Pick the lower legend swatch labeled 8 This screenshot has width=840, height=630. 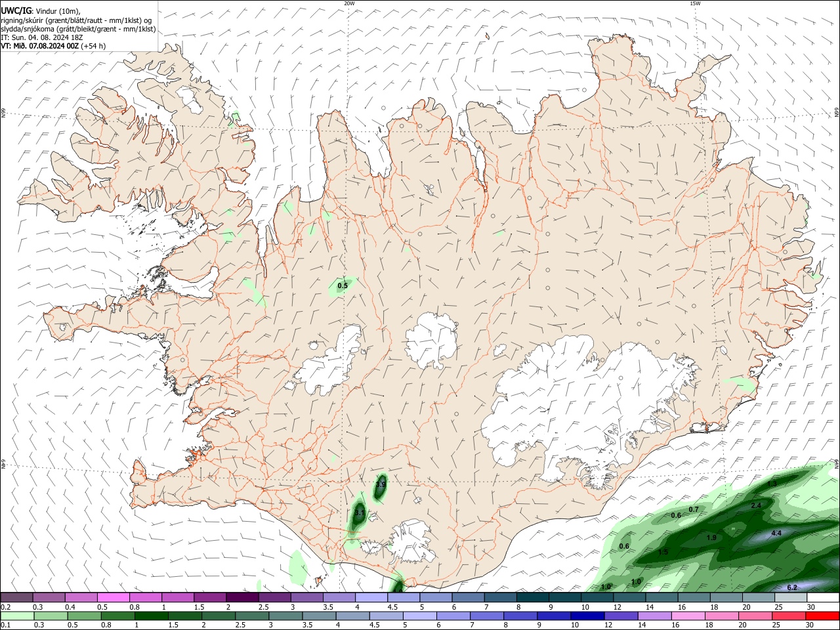[520, 616]
